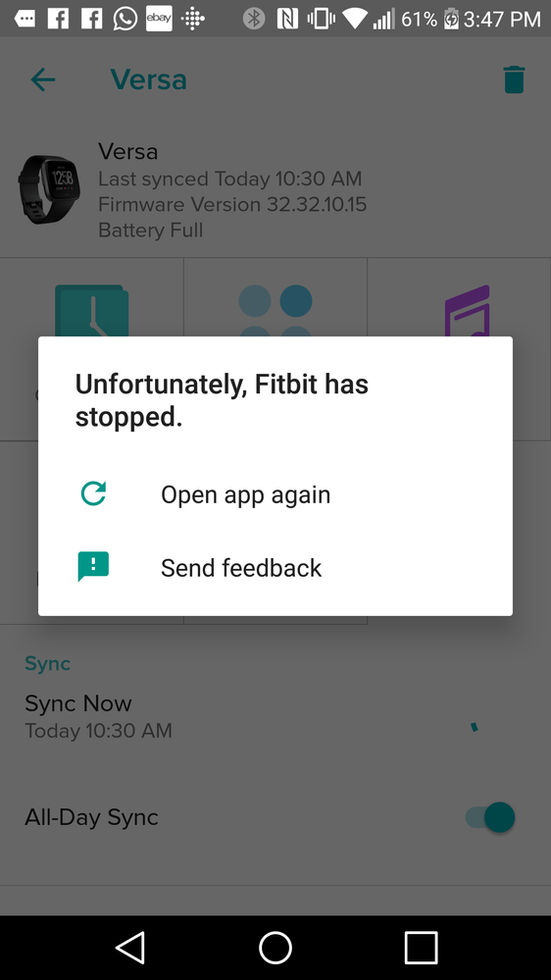Tap the Fitbit dots notification icon
Screen dimensions: 551x980
[x=192, y=20]
